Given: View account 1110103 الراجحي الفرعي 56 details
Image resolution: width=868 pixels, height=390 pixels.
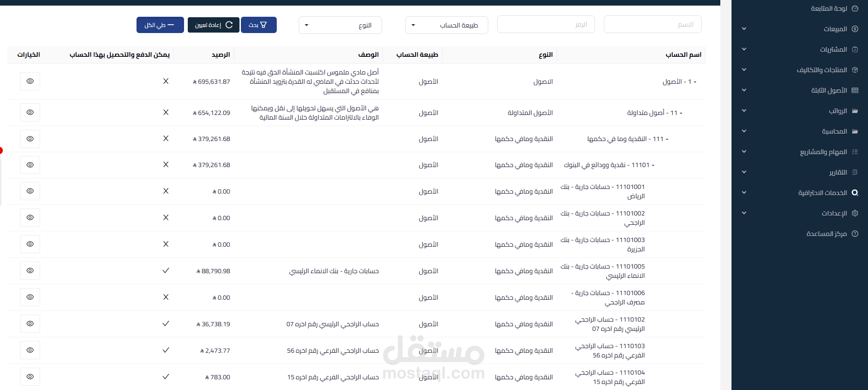Looking at the screenshot, I should pos(30,350).
